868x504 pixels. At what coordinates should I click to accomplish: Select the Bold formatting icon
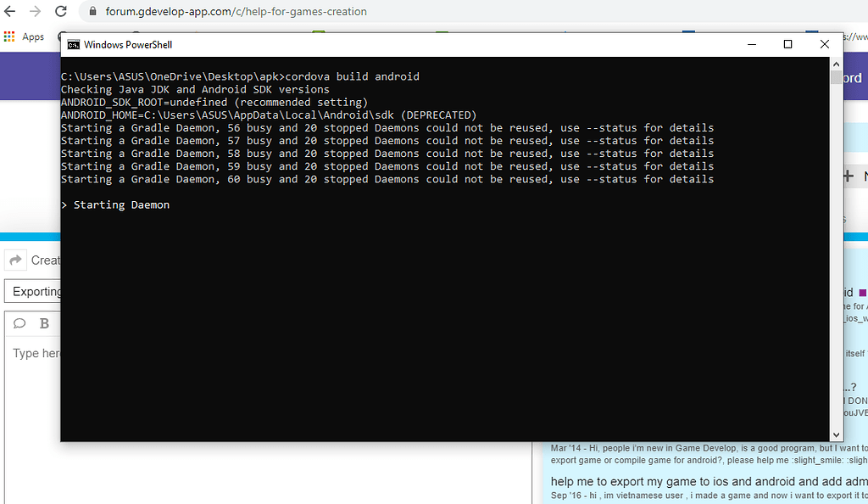(42, 323)
